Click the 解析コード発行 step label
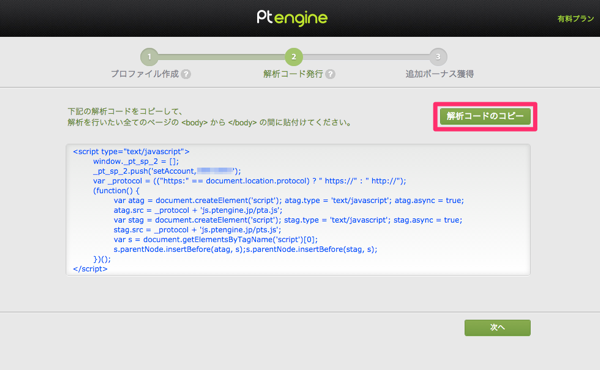Viewport: 600px width, 370px height. (x=293, y=74)
